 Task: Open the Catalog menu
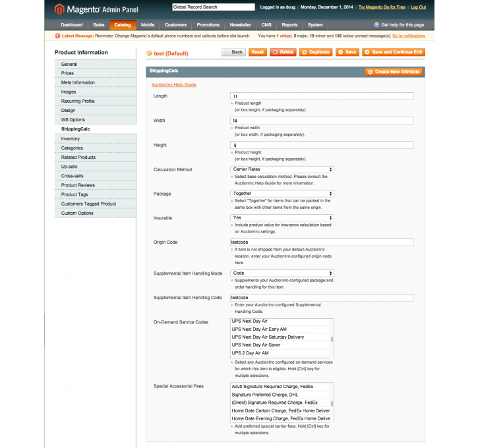123,25
